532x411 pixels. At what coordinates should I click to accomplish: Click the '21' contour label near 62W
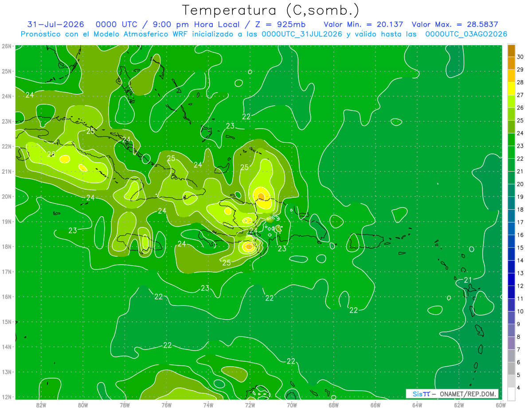468,280
